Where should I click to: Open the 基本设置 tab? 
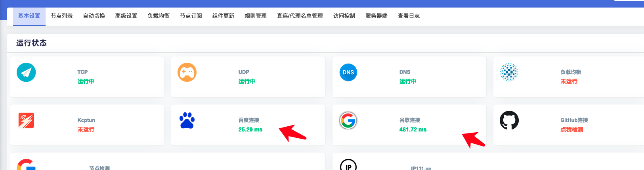(29, 16)
